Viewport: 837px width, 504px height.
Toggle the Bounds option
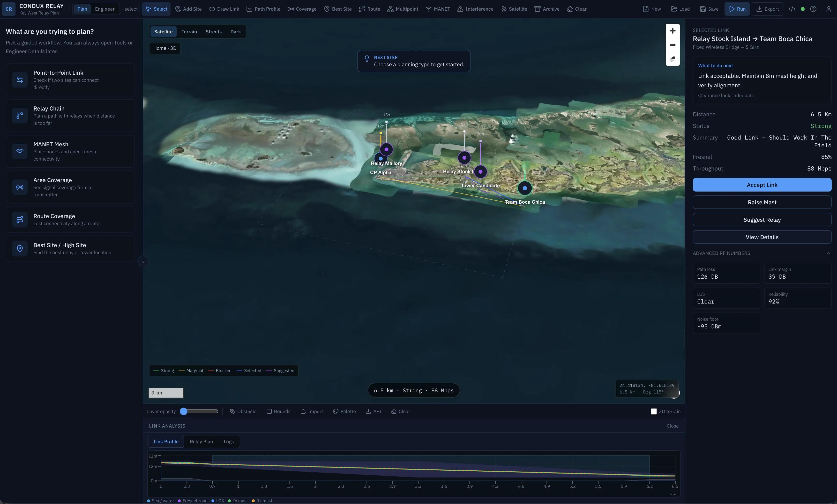tap(278, 411)
